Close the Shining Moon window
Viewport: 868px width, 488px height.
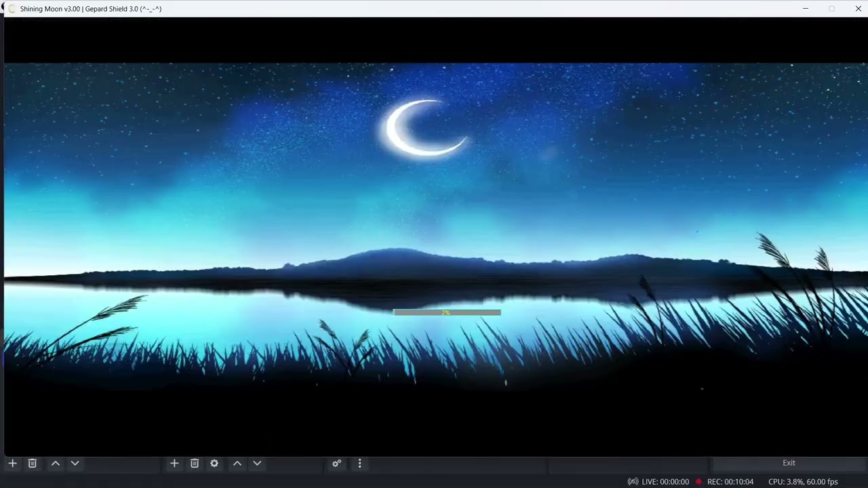859,9
